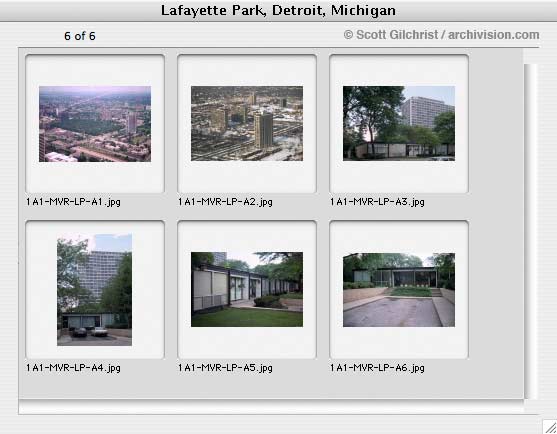Select the high-rise towers aerial thumbnail A2
This screenshot has height=434, width=557.
coord(247,123)
